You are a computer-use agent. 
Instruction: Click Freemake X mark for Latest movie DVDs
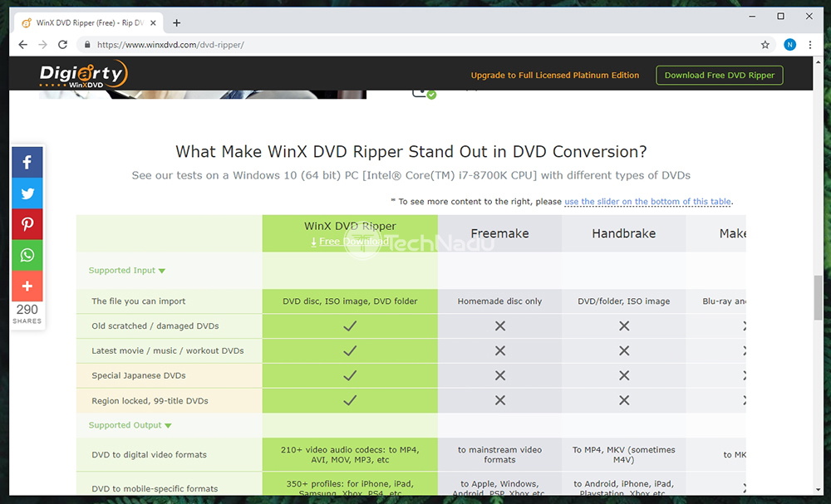[x=499, y=350]
